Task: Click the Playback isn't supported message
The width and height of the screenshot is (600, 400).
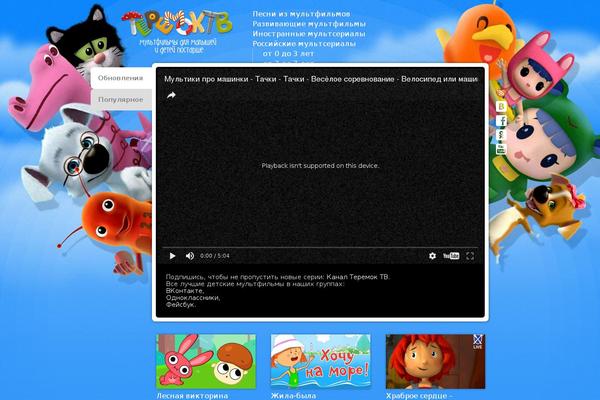Action: pyautogui.click(x=320, y=166)
